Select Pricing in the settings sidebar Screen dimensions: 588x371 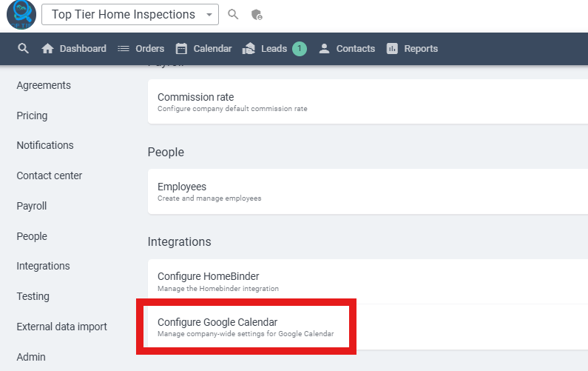[x=32, y=116]
